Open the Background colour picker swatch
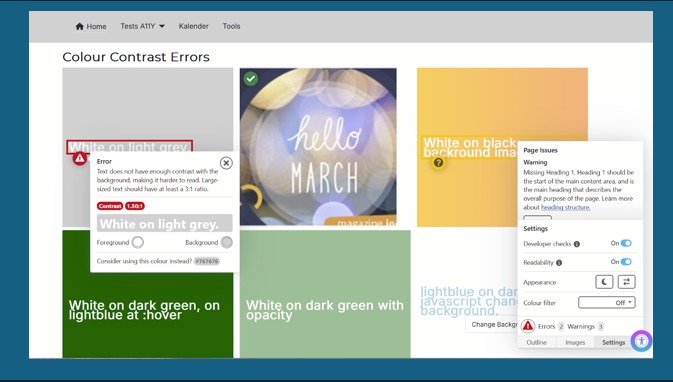 click(227, 243)
